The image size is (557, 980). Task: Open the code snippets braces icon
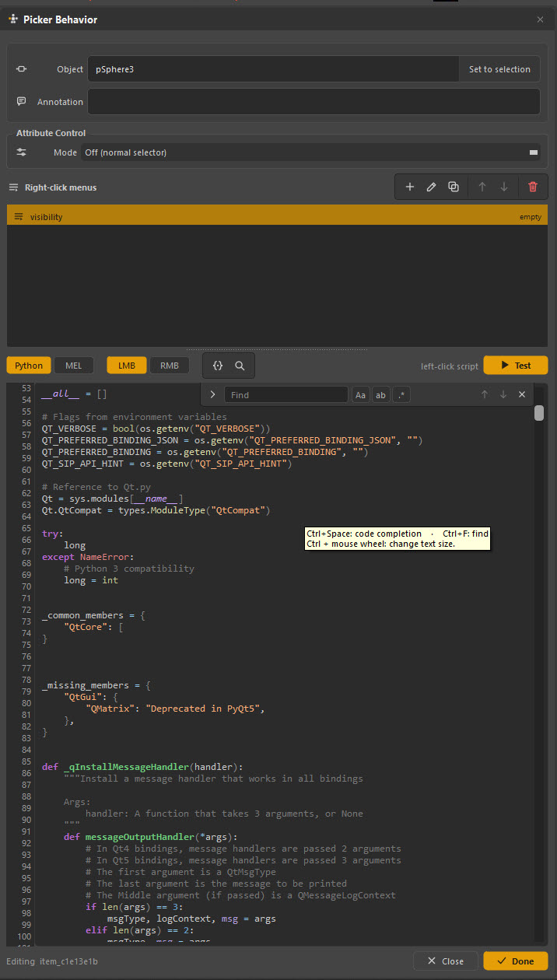point(218,365)
